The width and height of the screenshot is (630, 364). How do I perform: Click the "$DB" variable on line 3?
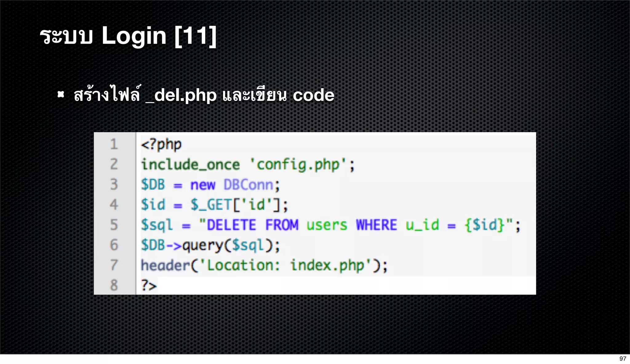[153, 185]
